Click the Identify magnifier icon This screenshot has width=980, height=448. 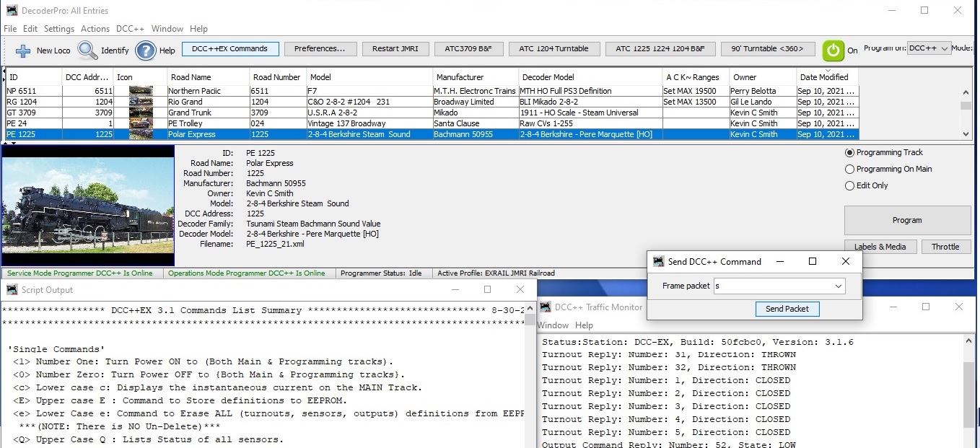pyautogui.click(x=88, y=50)
